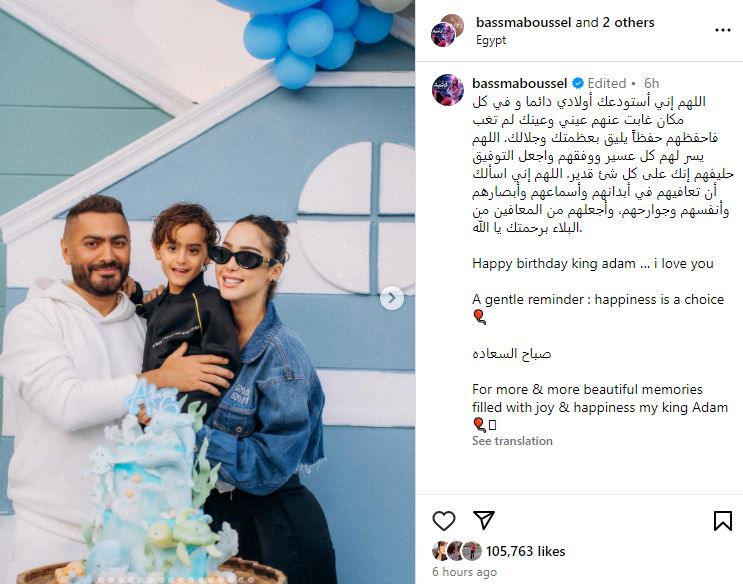Viewport: 743px width, 584px height.
Task: Like the post with the heart icon
Action: point(444,521)
